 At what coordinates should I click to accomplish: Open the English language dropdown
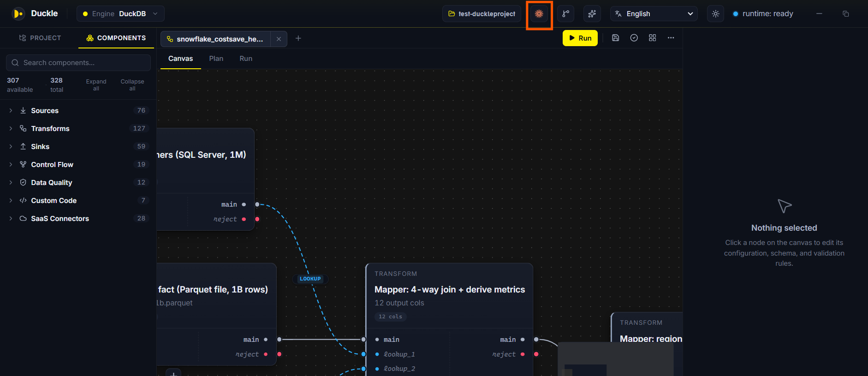pos(654,14)
